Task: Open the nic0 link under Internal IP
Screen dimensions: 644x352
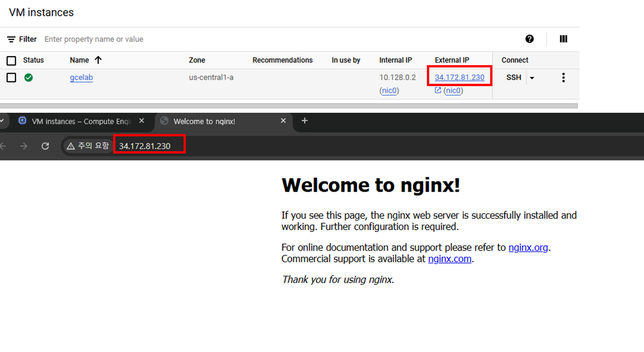Action: click(x=389, y=91)
